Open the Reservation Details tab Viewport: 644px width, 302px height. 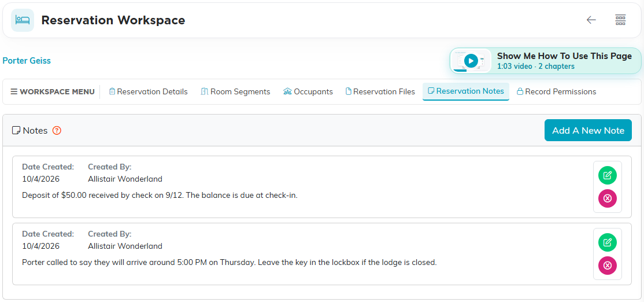[x=148, y=91]
